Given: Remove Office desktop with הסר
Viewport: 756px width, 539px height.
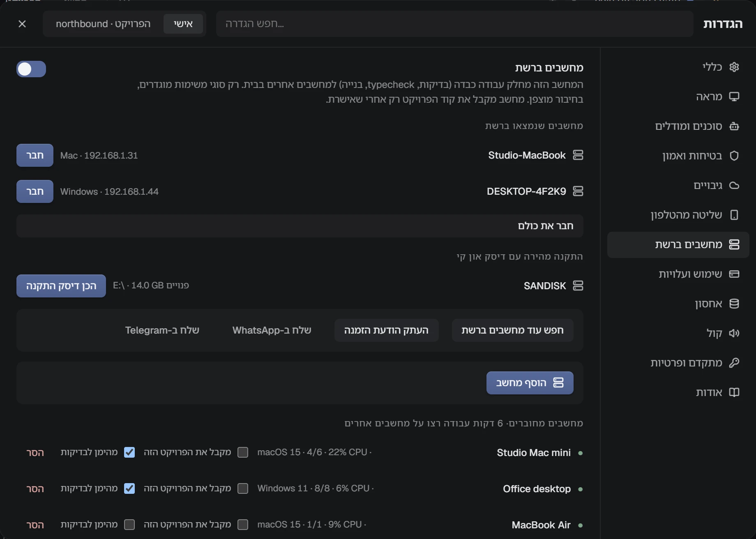Looking at the screenshot, I should [35, 489].
